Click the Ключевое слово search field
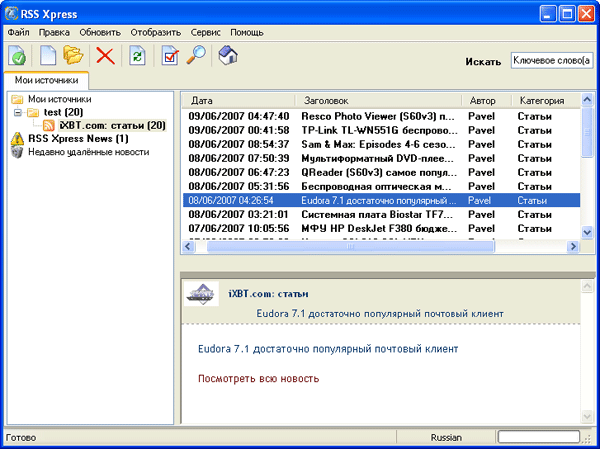This screenshot has width=600, height=449. (552, 61)
